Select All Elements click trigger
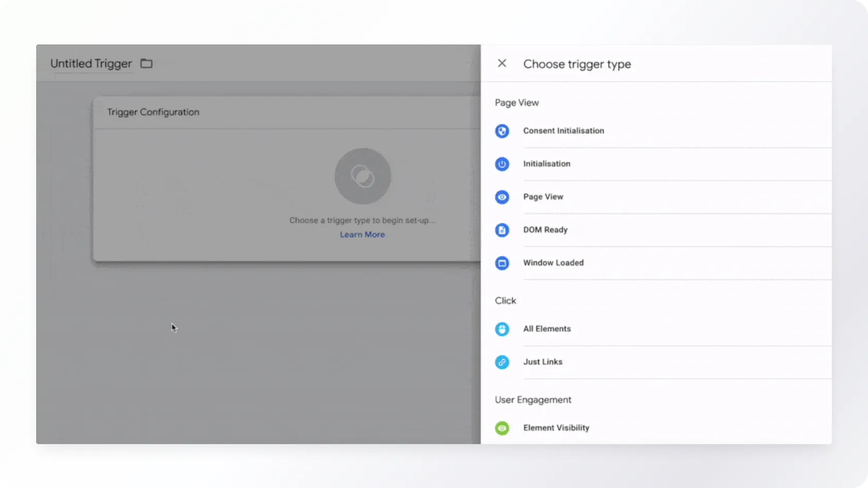Screen dimensions: 868x488 (547, 329)
